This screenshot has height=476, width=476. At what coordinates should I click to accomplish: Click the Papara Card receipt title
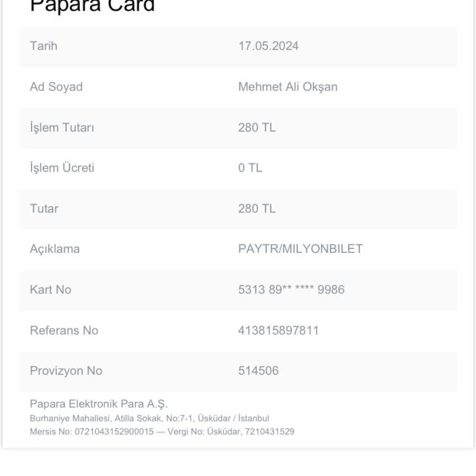(x=92, y=6)
